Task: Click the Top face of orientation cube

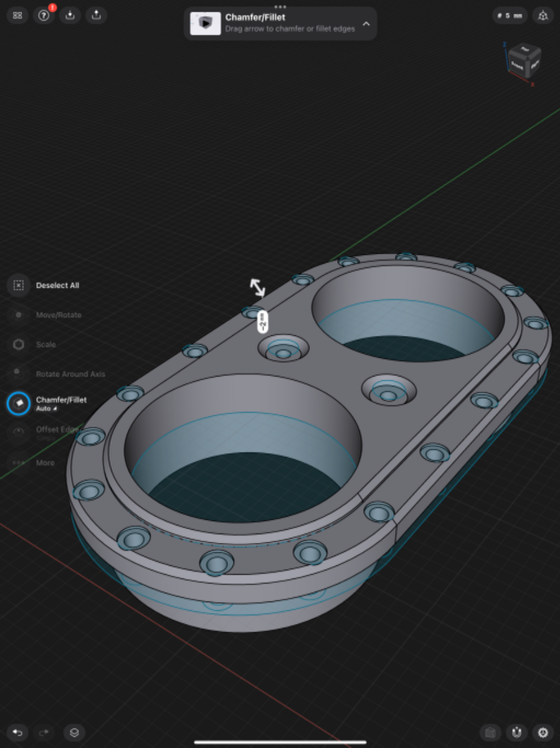Action: (524, 50)
